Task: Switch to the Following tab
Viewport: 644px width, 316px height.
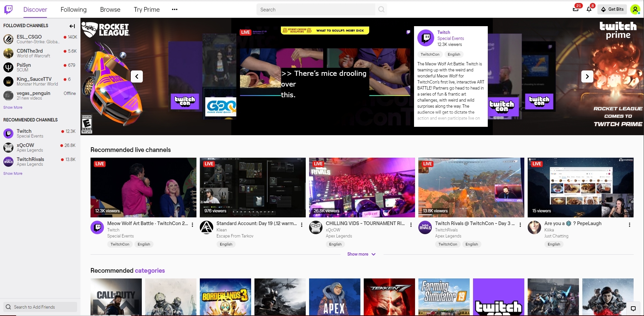Action: click(x=73, y=9)
